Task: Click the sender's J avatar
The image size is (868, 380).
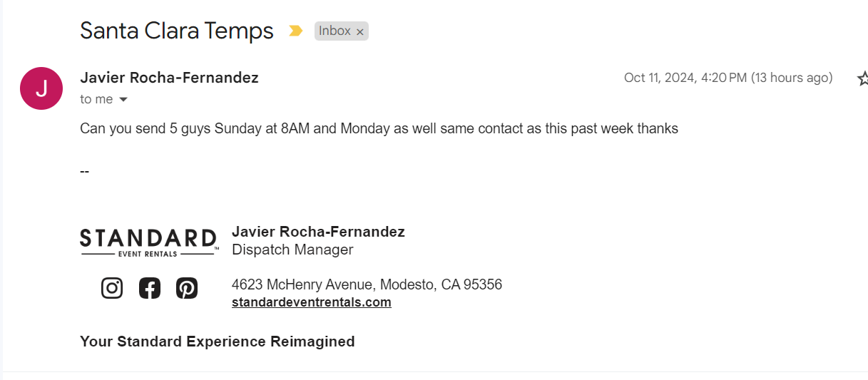Action: click(x=41, y=88)
